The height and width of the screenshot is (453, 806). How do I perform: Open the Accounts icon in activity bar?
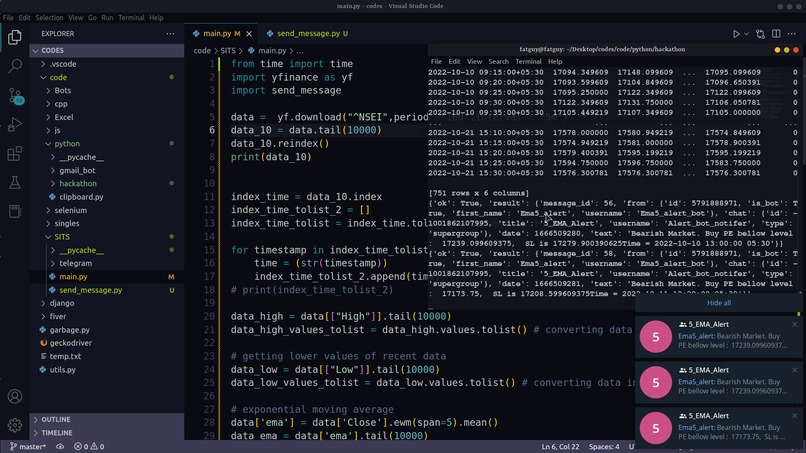point(15,396)
